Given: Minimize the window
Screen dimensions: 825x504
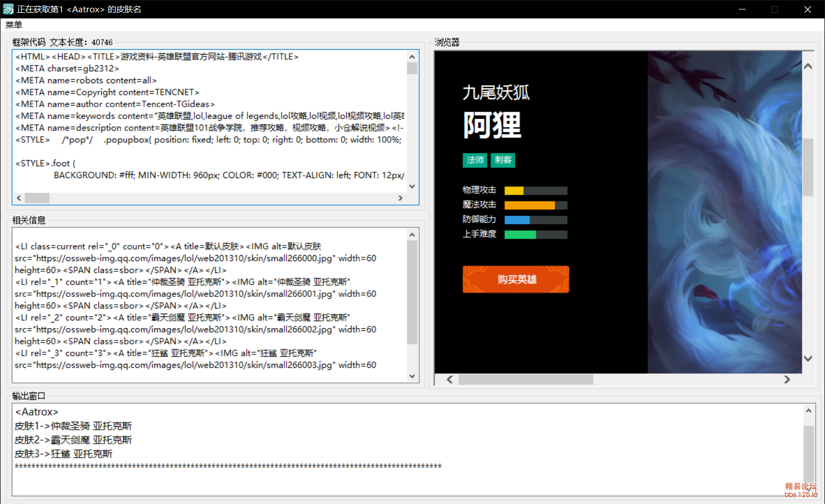Looking at the screenshot, I should point(742,9).
